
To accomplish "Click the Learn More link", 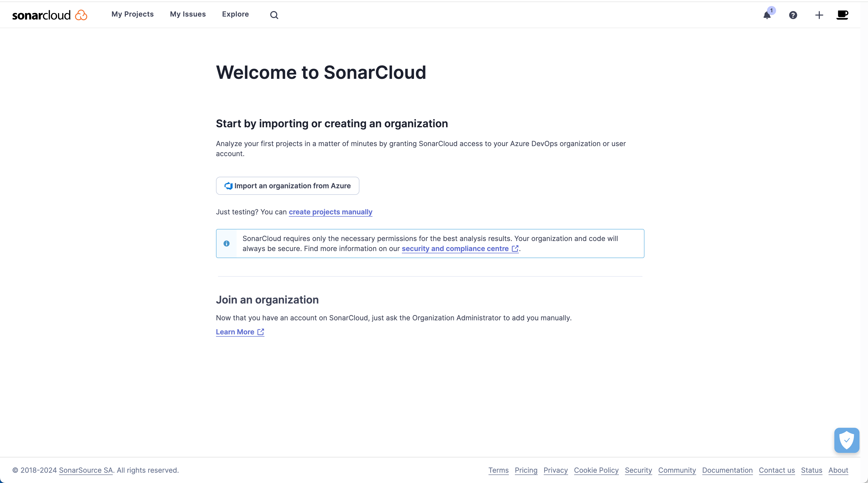I will tap(235, 332).
